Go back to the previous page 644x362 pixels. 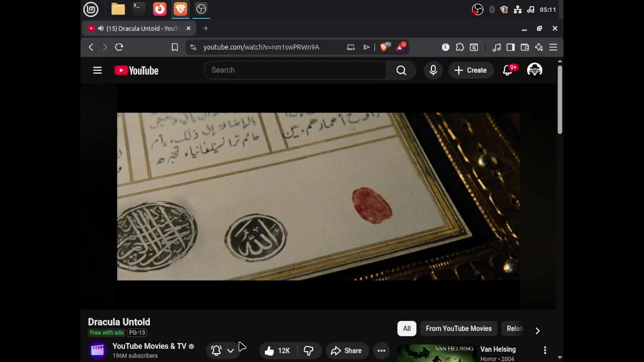tap(91, 47)
